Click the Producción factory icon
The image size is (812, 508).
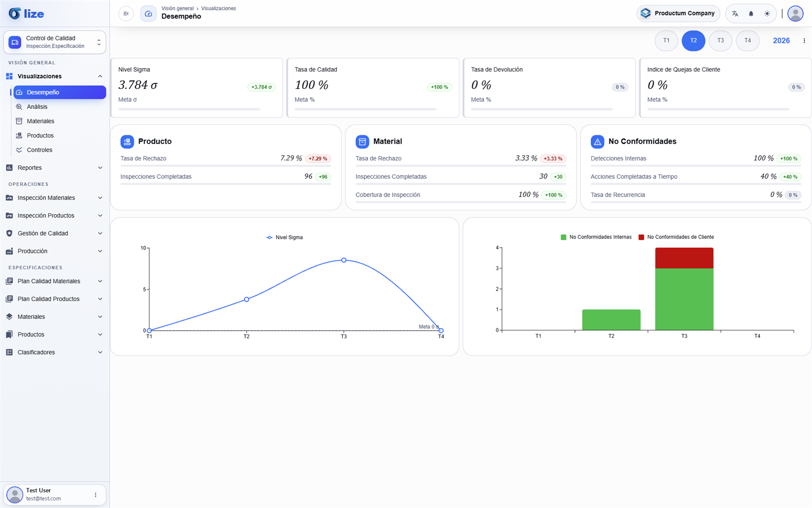9,251
